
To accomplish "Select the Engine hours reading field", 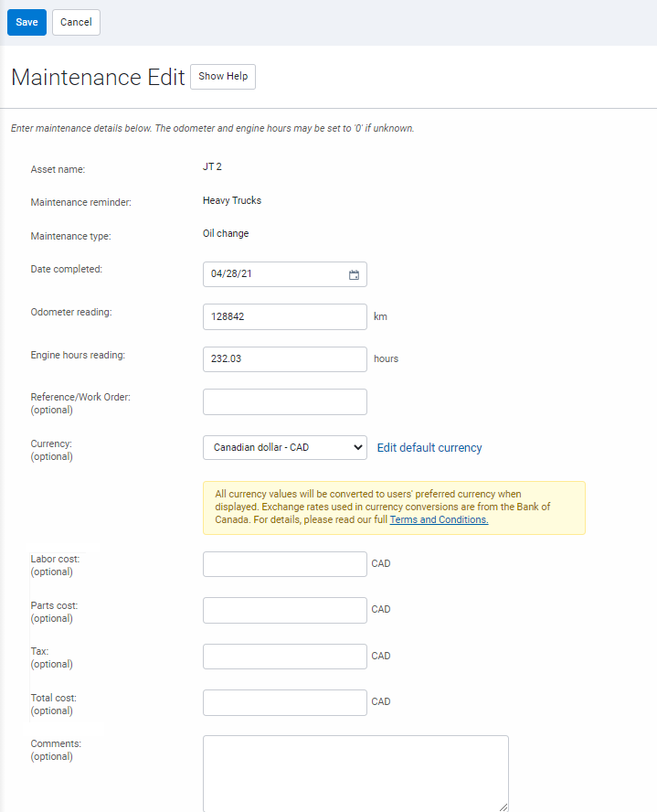I will 284,359.
